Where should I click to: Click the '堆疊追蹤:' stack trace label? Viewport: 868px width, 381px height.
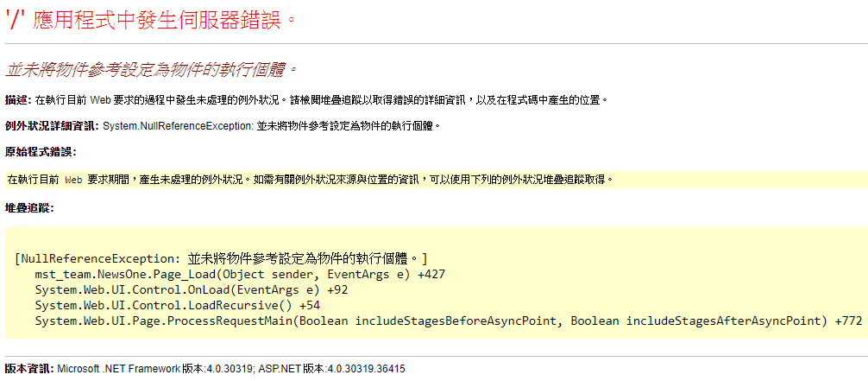coord(29,208)
